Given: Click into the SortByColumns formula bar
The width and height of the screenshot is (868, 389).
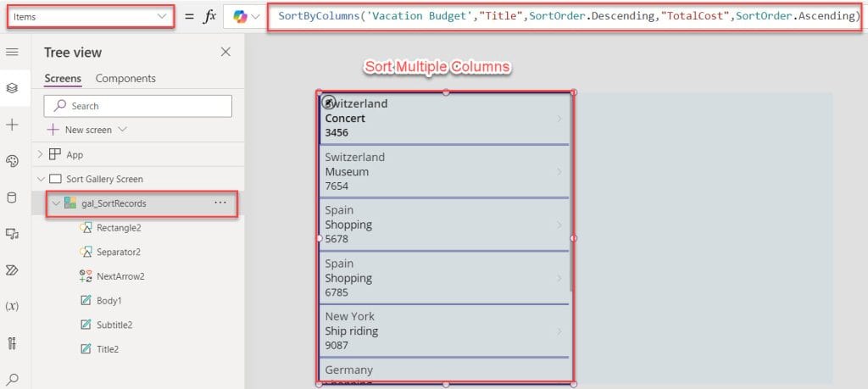Looking at the screenshot, I should [567, 16].
